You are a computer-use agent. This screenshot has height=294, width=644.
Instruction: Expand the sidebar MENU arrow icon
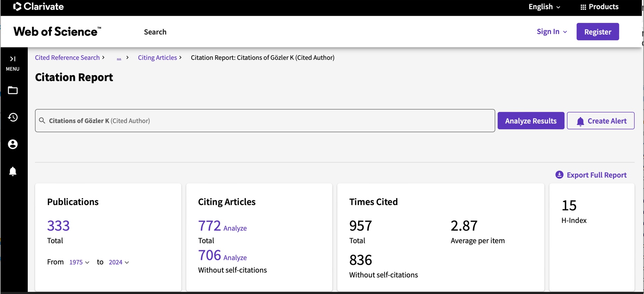[13, 59]
